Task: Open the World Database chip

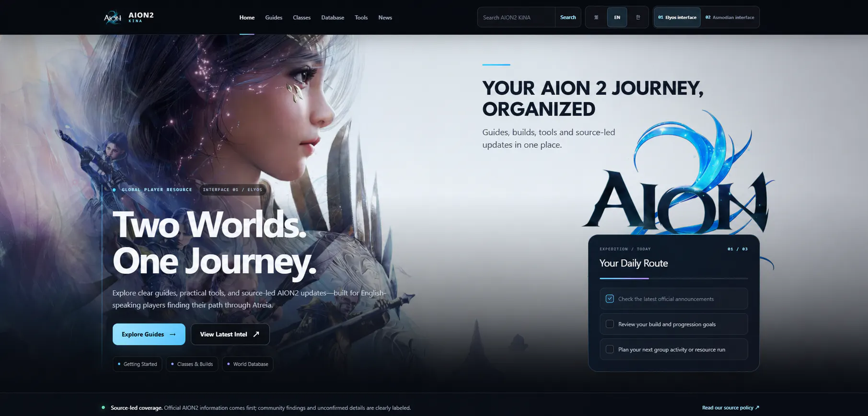Action: (248, 364)
